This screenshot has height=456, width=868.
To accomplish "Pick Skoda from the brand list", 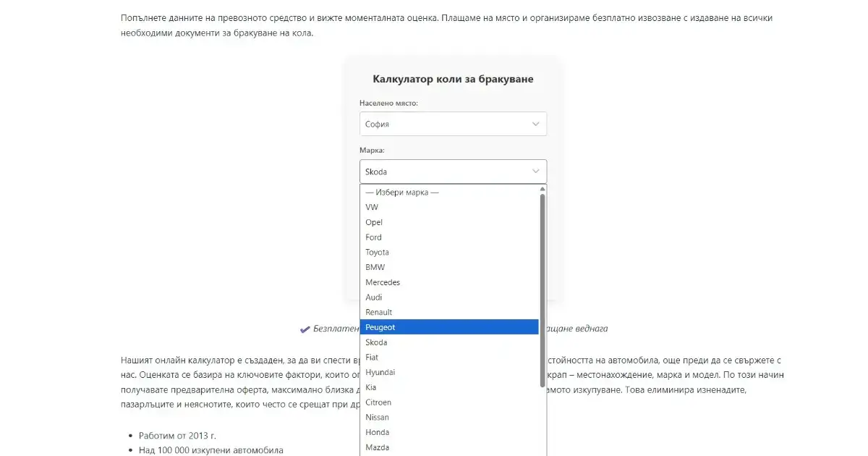I will coord(449,342).
